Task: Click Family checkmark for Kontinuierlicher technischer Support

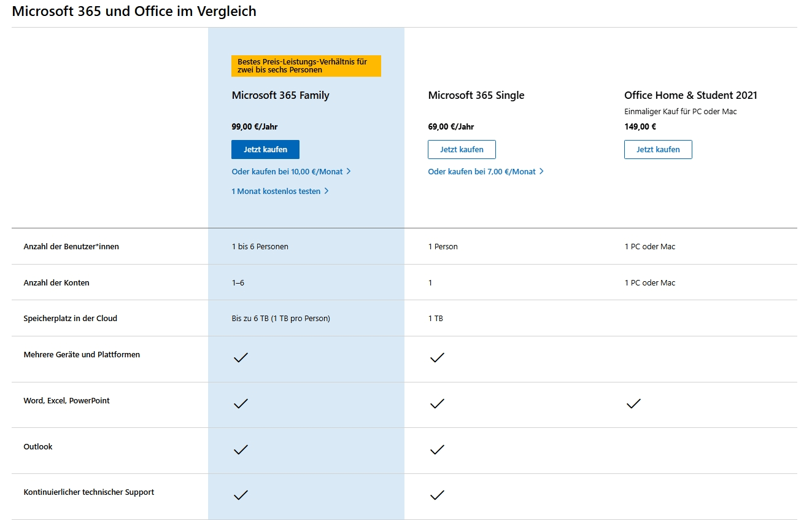Action: 241,495
